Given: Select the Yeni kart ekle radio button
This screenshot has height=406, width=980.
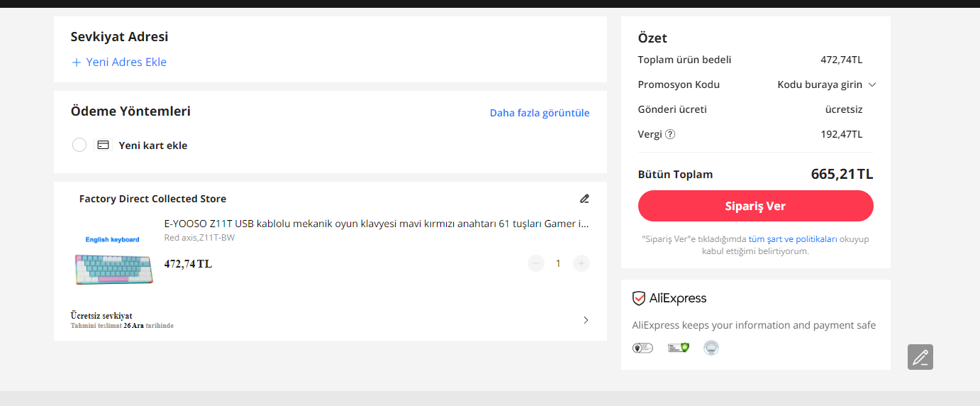Looking at the screenshot, I should click(79, 145).
